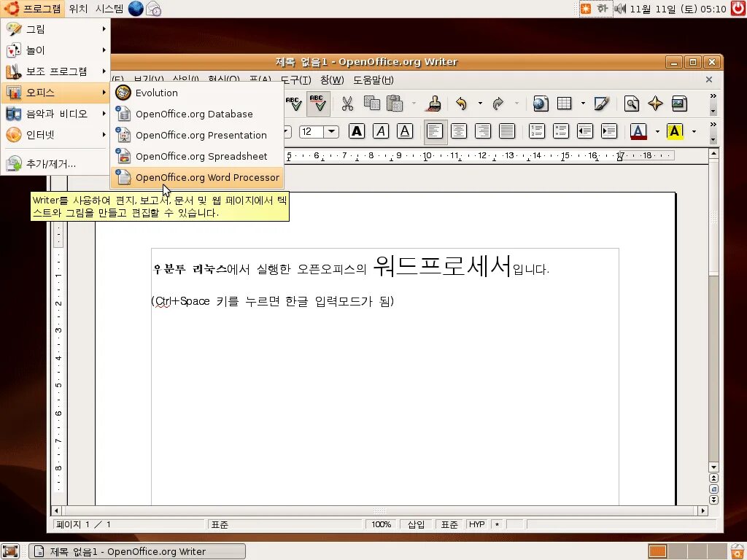Expand the 놀이 submenu
Viewport: 747px width, 560px height.
pos(55,50)
